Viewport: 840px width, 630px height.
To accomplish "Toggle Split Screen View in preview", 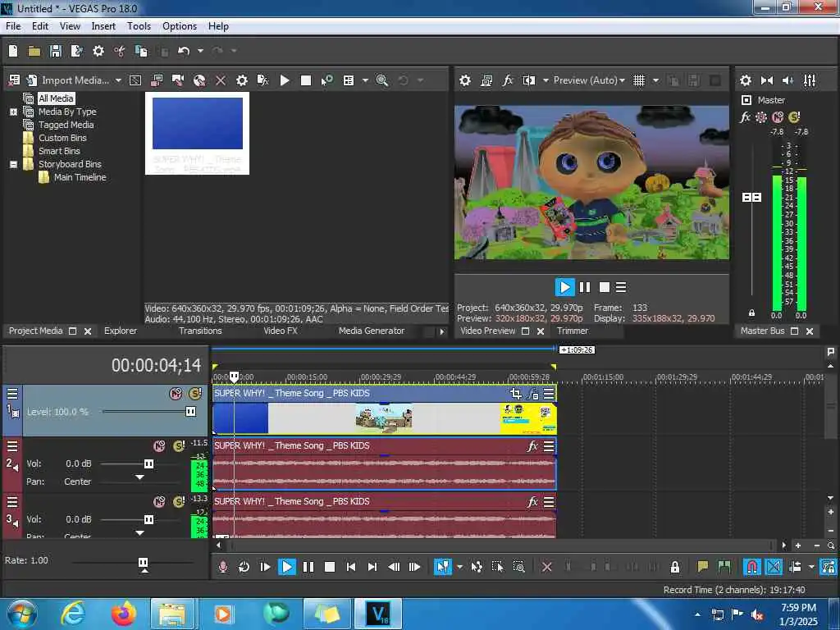I will [x=529, y=80].
